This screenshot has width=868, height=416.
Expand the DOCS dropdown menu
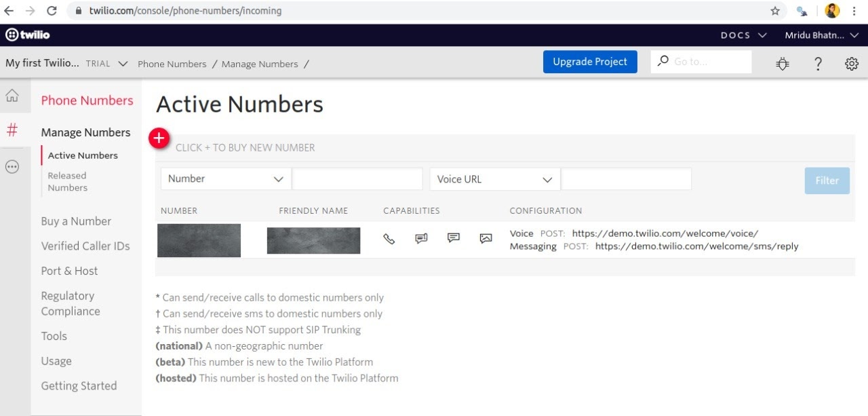coord(743,35)
